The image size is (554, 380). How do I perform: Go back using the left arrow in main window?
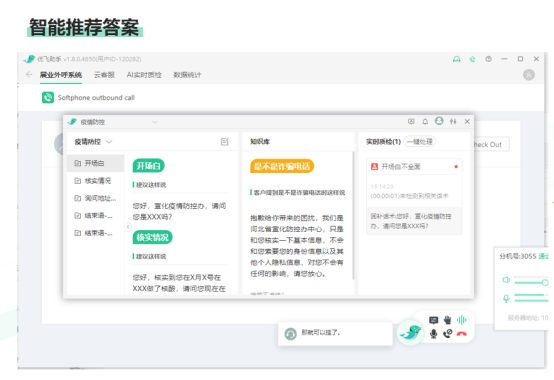click(x=29, y=75)
